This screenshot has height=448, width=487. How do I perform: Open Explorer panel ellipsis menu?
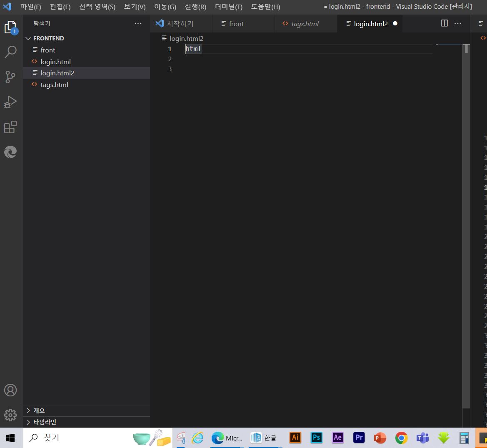[x=138, y=23]
